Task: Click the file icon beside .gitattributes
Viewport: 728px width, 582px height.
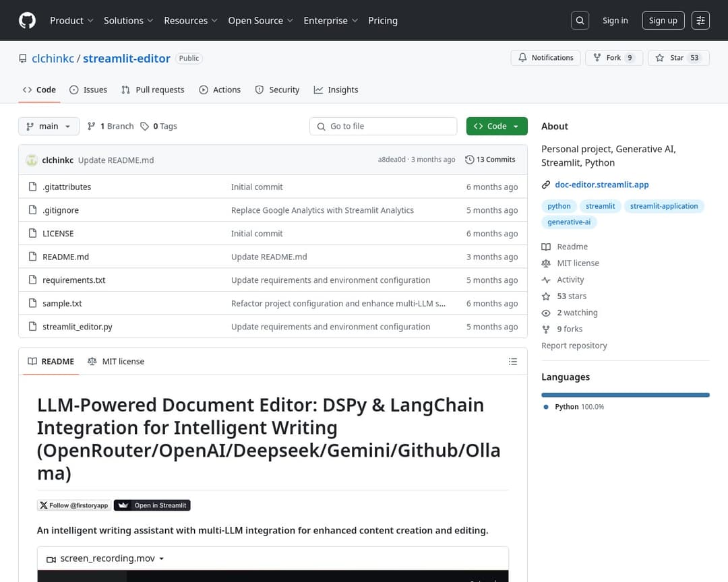Action: [32, 187]
